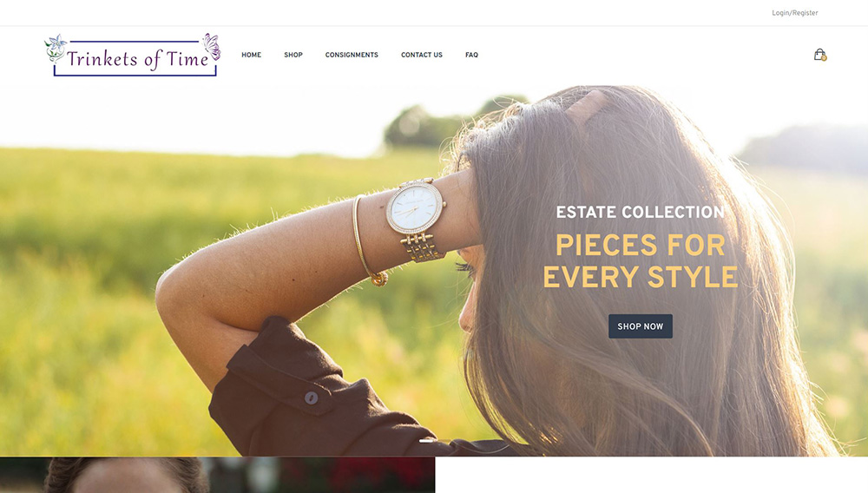The height and width of the screenshot is (493, 868).
Task: Go to the HOME menu item
Action: tap(251, 55)
